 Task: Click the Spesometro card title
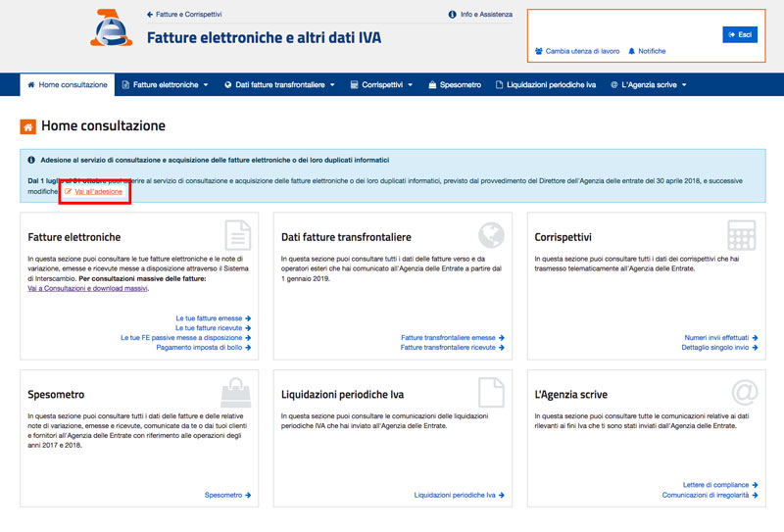(56, 395)
